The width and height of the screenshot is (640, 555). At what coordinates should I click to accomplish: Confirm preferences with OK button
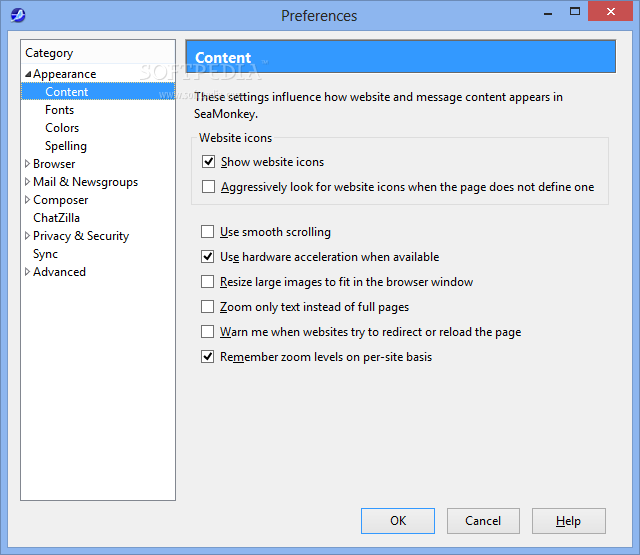398,521
